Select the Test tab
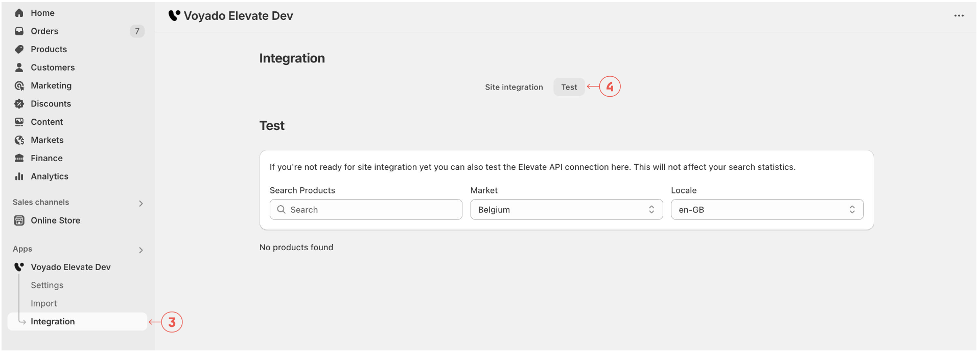The width and height of the screenshot is (980, 354). (x=569, y=87)
